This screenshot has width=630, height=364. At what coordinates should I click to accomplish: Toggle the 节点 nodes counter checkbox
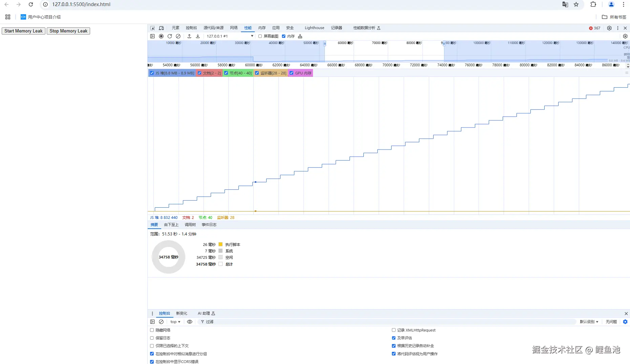(x=226, y=73)
